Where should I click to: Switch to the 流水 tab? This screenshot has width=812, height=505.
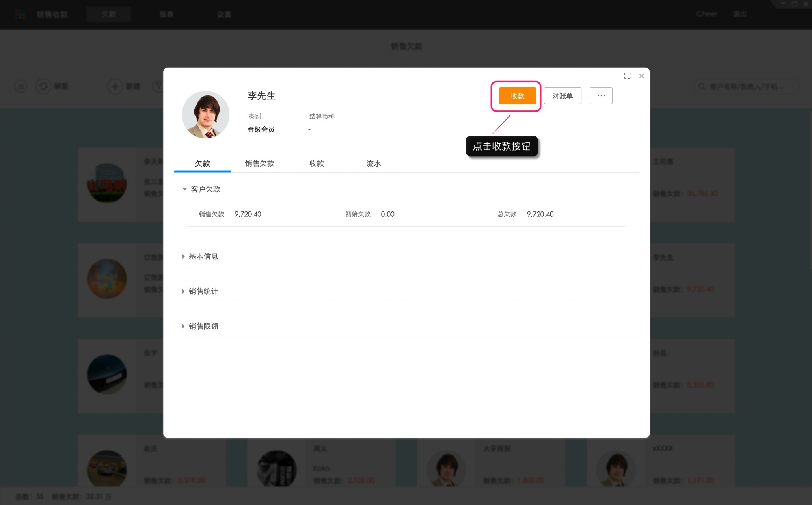[373, 164]
